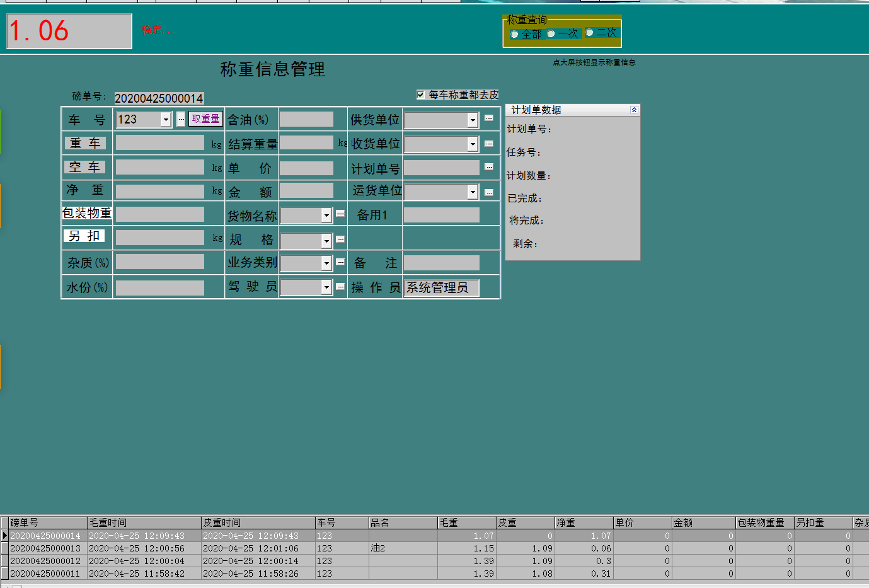Collapse the 计划单数据 panel

point(635,109)
